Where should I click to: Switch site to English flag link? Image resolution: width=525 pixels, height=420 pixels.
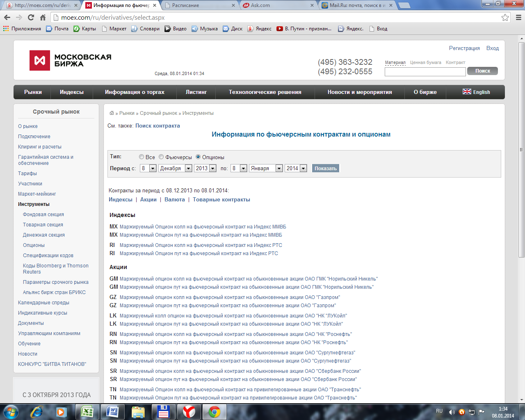click(476, 92)
